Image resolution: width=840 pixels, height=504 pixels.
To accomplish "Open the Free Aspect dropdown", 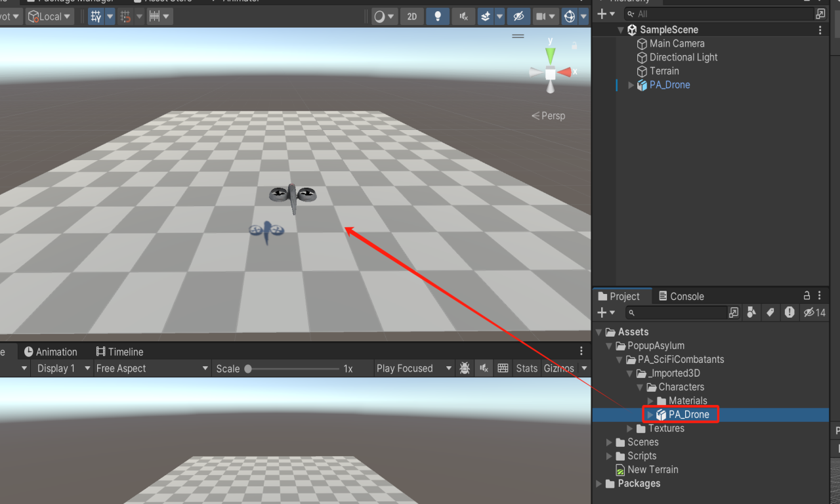I will (151, 368).
